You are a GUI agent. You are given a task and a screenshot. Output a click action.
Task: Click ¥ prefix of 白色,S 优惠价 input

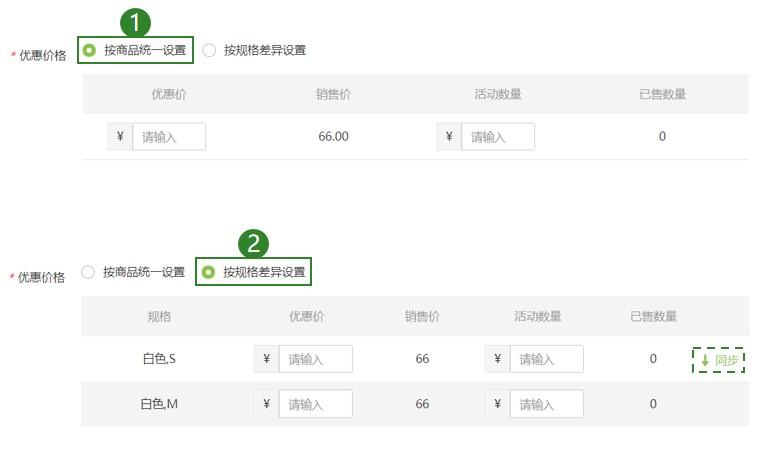click(267, 359)
